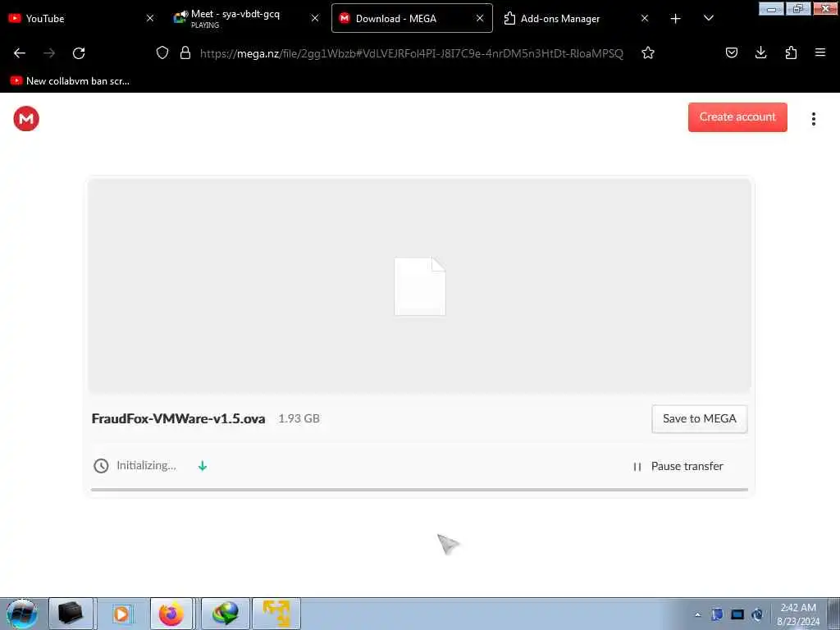Click the Pause transfer button
Image resolution: width=840 pixels, height=630 pixels.
(678, 467)
